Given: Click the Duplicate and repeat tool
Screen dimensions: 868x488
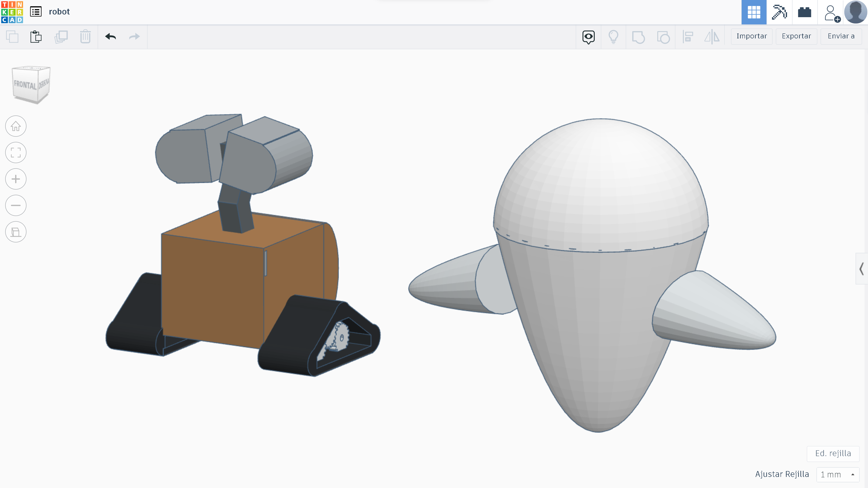Looking at the screenshot, I should tap(61, 37).
